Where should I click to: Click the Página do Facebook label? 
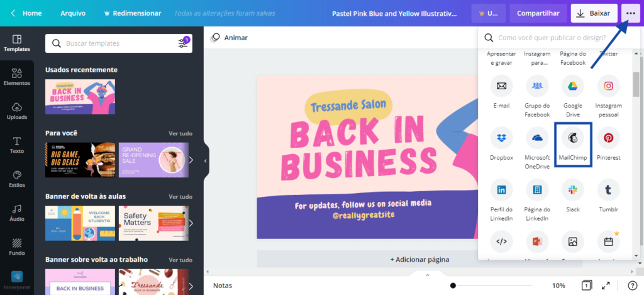(573, 58)
